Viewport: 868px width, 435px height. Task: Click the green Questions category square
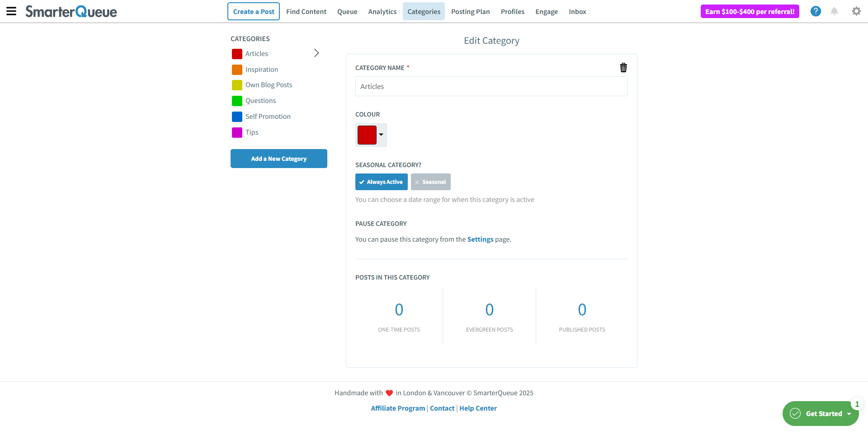coord(237,101)
